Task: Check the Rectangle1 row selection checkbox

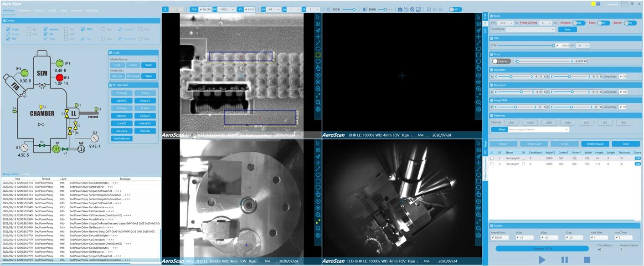Action: pos(492,164)
